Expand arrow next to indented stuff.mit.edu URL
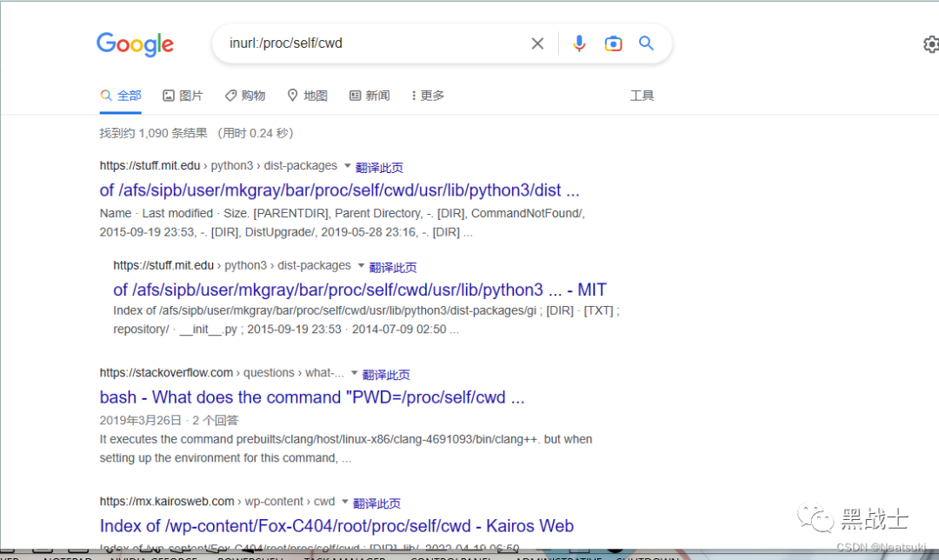This screenshot has width=939, height=560. 361,265
